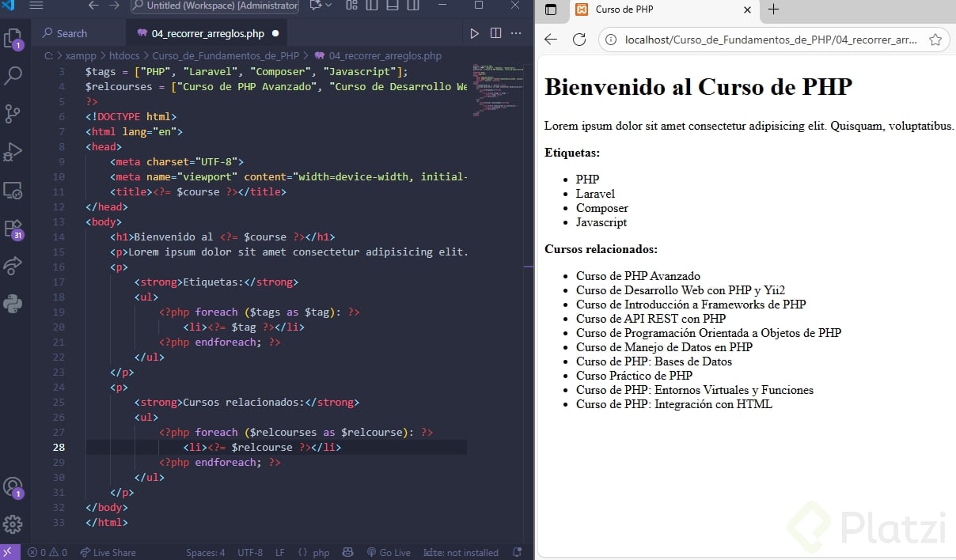Open the Live Share activity bar icon
Screen dimensions: 956x560
click(x=13, y=266)
